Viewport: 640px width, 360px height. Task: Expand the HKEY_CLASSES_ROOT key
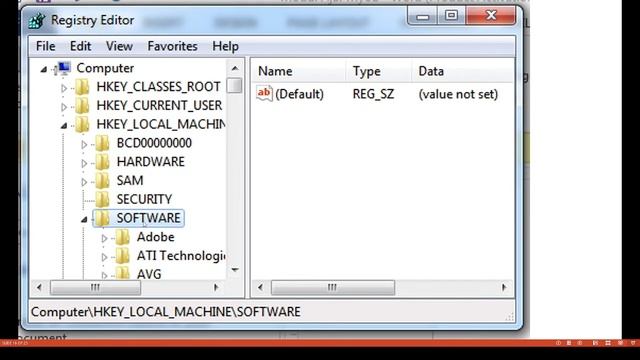[x=64, y=88]
